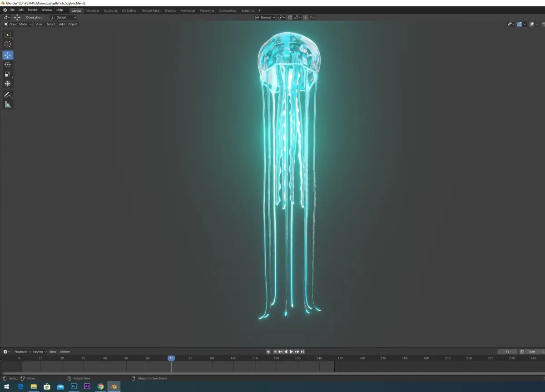The height and width of the screenshot is (392, 545).
Task: Select the Measure tool
Action: 8,104
